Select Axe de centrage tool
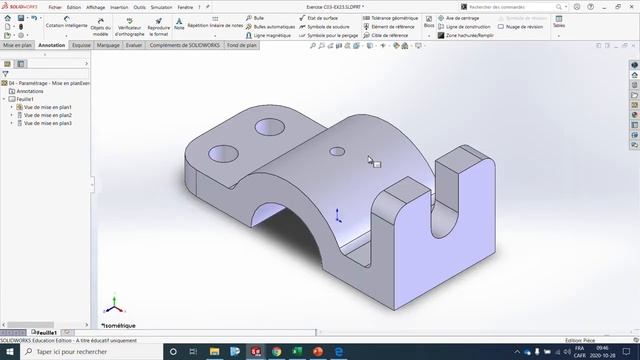640x360 pixels. point(458,18)
